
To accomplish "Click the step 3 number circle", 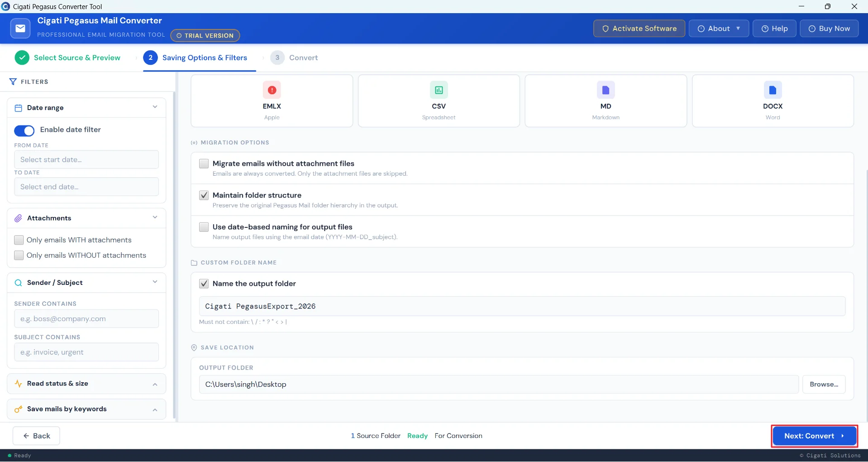I will pyautogui.click(x=277, y=58).
